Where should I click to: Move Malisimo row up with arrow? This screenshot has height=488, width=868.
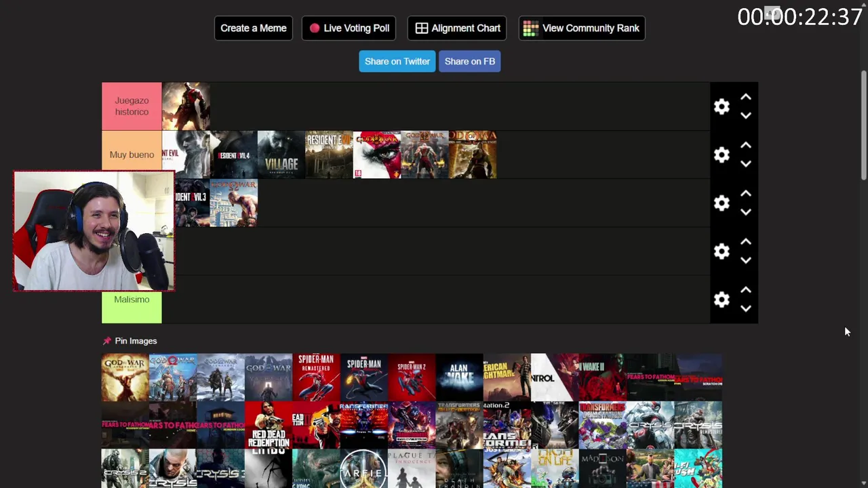[746, 290]
